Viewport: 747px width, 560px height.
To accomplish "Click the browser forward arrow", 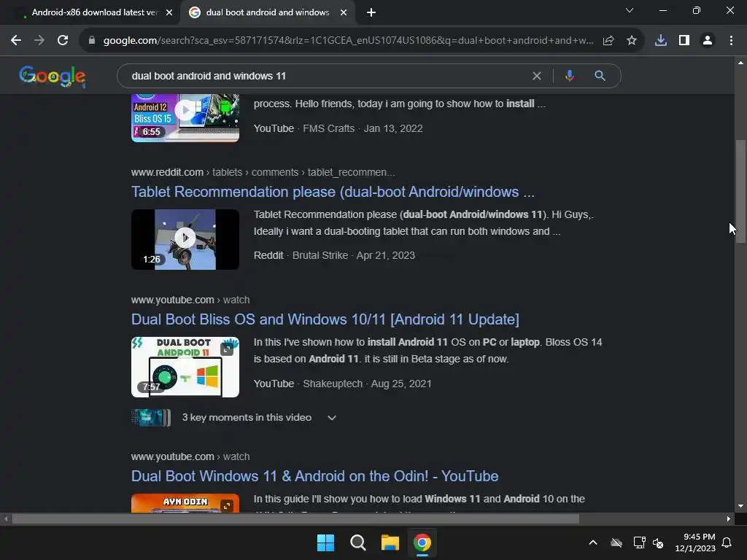I will click(x=39, y=41).
